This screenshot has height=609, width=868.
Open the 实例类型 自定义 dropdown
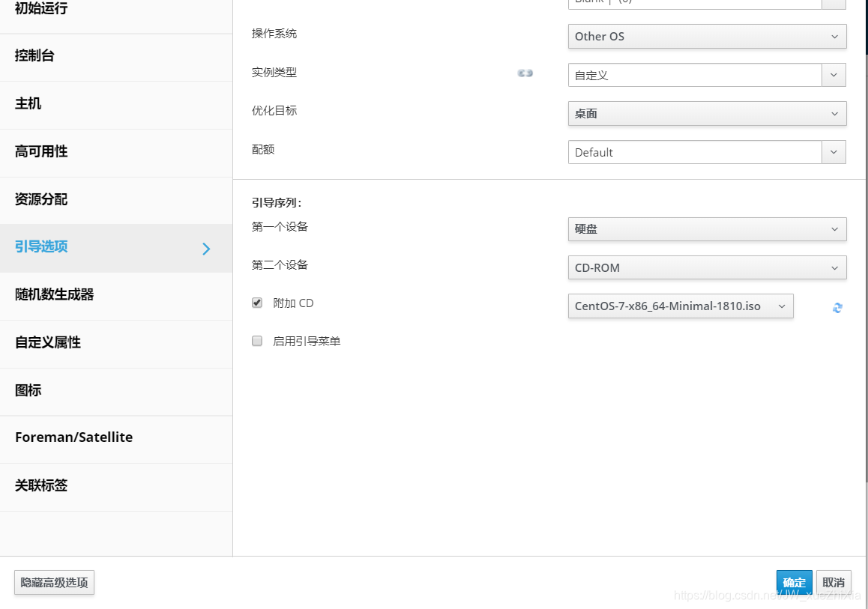(x=833, y=75)
